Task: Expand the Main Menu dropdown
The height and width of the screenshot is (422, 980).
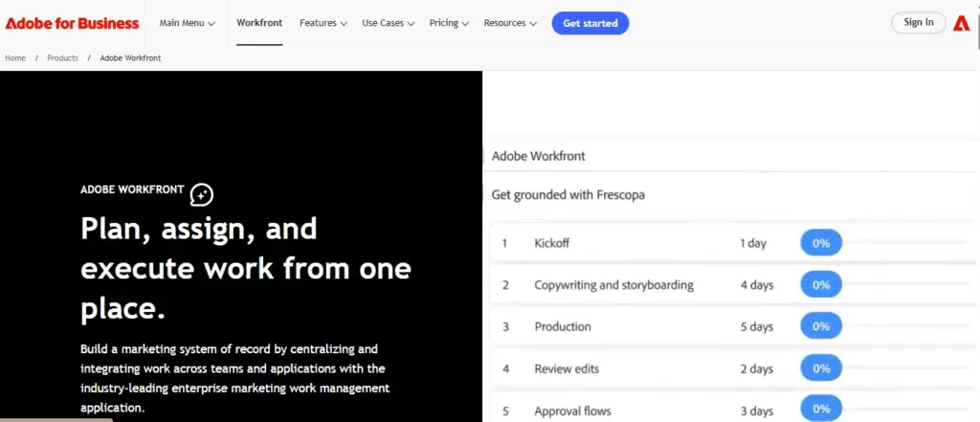Action: tap(187, 23)
